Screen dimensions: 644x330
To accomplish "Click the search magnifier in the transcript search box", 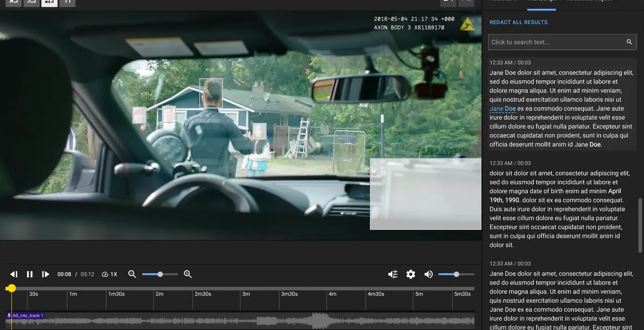I will [628, 41].
